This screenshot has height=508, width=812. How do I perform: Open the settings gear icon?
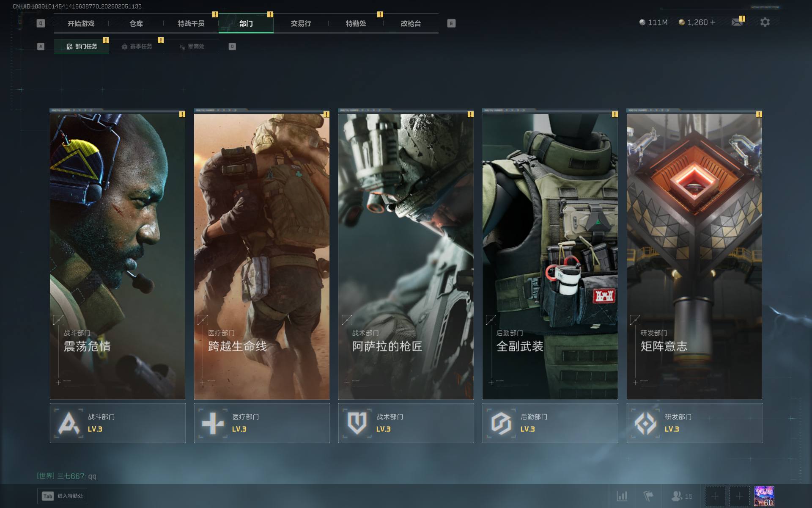click(x=765, y=22)
